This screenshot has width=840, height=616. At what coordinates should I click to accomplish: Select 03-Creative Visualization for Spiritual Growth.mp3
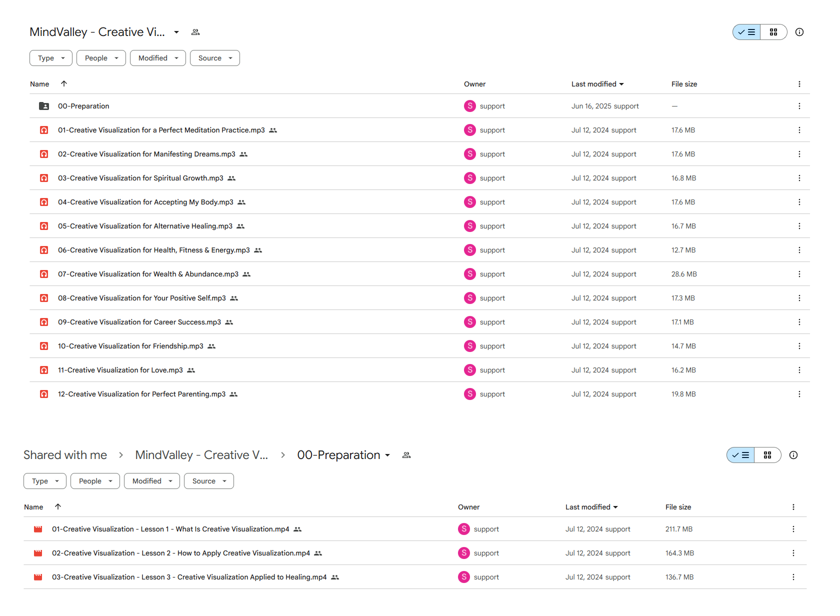tap(140, 178)
